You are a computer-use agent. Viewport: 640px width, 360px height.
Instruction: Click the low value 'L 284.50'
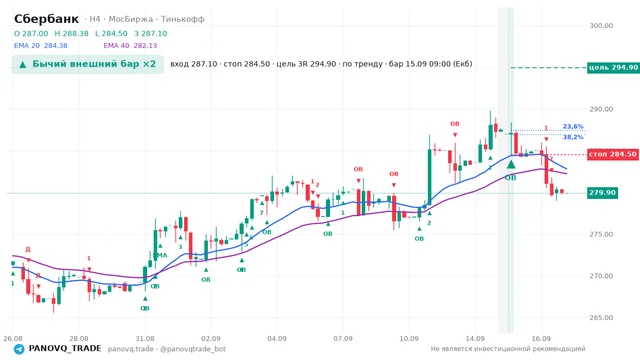(x=111, y=33)
